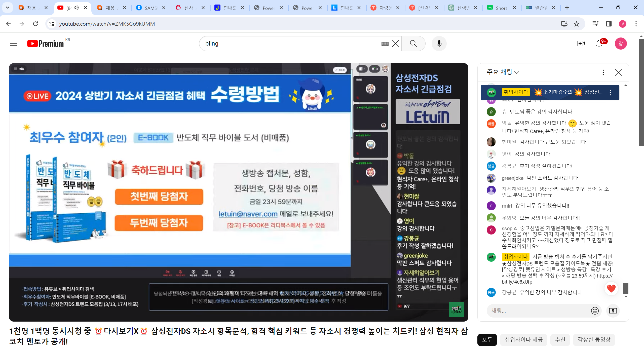The height and width of the screenshot is (348, 644).
Task: Open the YouTube hamburger guide menu
Action: [14, 44]
